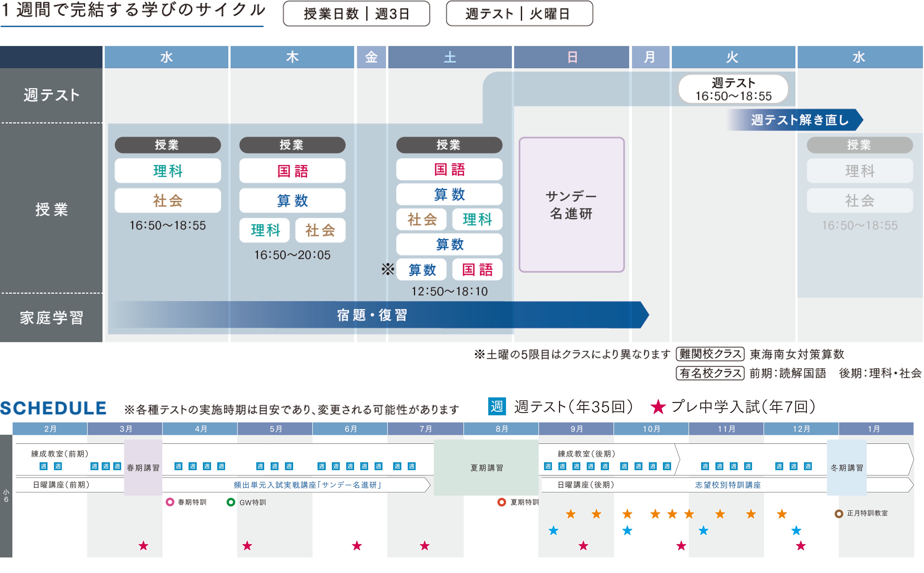Select the 日 day header
Screen dimensions: 924x573
click(572, 57)
